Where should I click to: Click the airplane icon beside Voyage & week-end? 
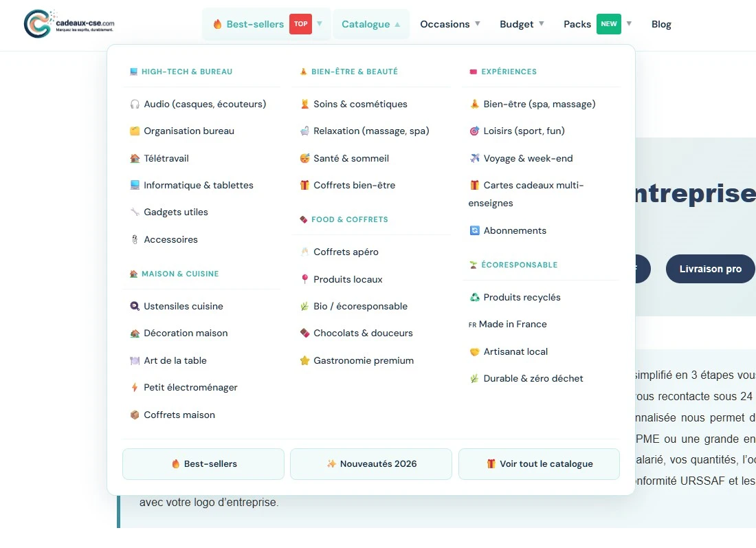[474, 158]
